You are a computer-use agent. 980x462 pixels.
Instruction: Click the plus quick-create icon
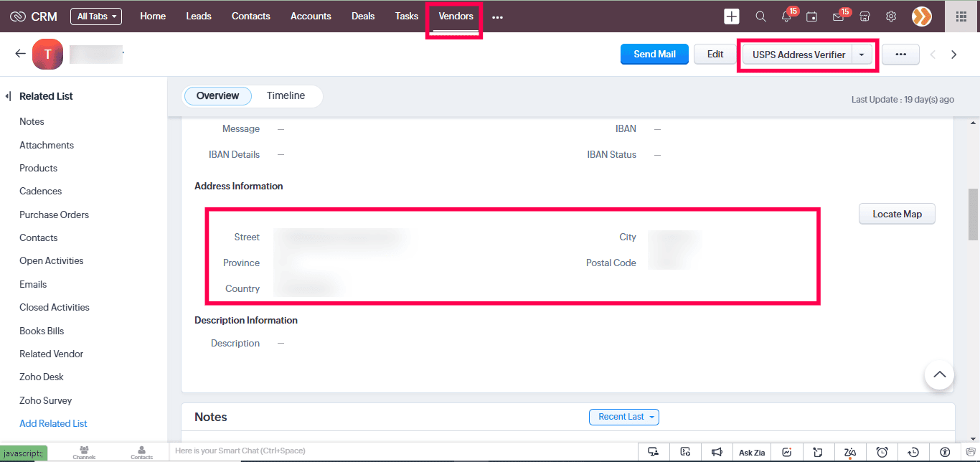point(731,16)
